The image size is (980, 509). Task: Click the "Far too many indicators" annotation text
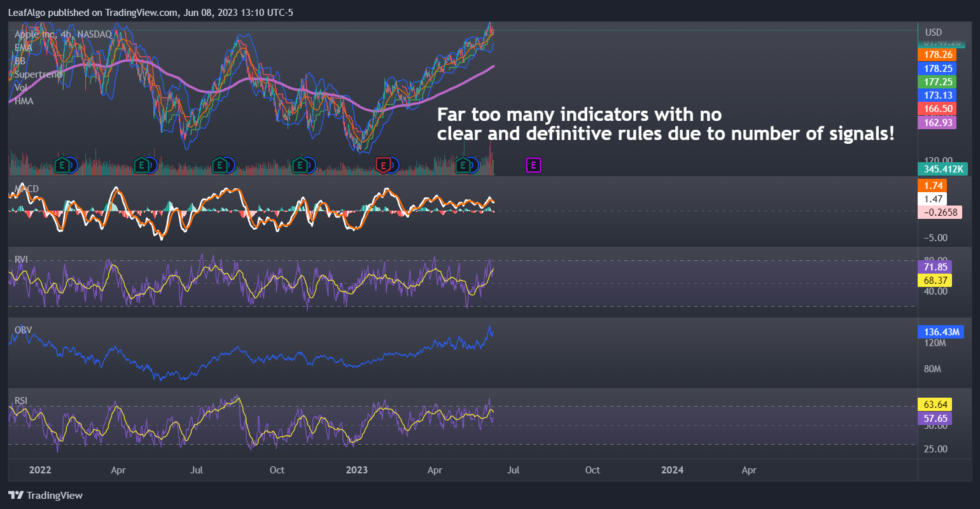tap(666, 124)
